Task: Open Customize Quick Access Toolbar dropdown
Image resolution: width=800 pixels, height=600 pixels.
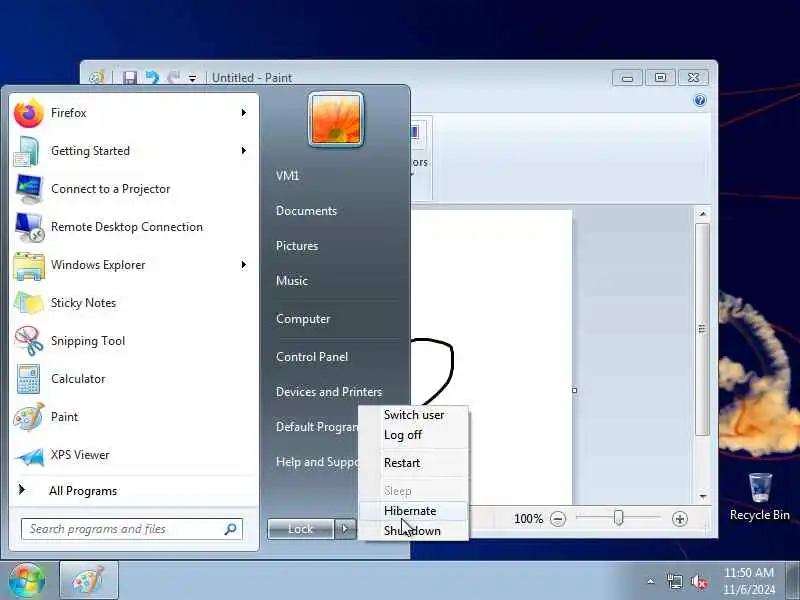Action: (x=192, y=79)
